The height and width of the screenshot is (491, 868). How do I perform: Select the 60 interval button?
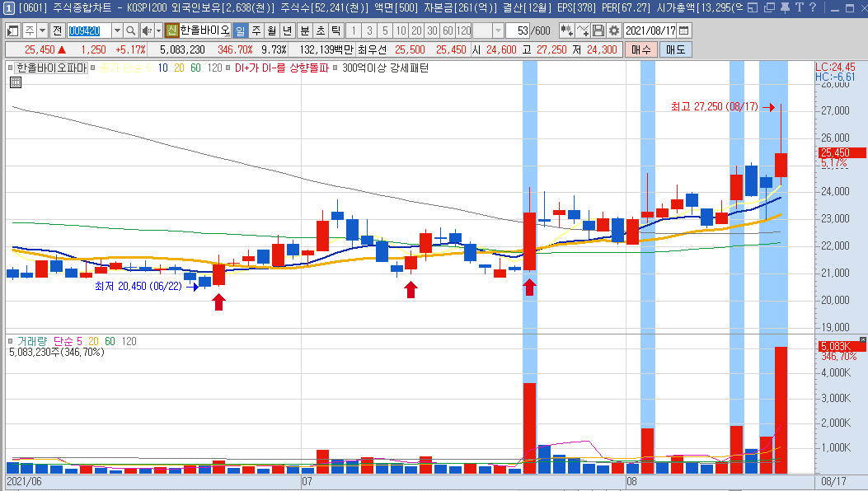click(448, 30)
